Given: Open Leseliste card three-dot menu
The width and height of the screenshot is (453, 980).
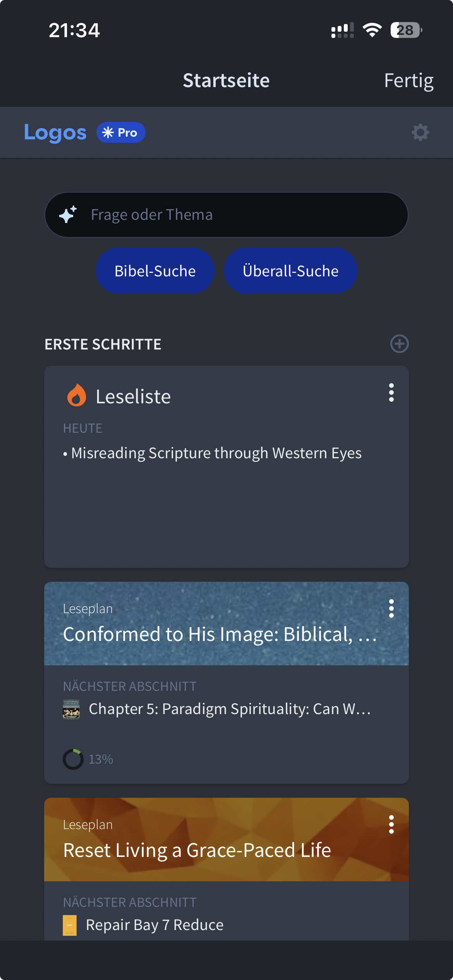Looking at the screenshot, I should click(x=391, y=393).
